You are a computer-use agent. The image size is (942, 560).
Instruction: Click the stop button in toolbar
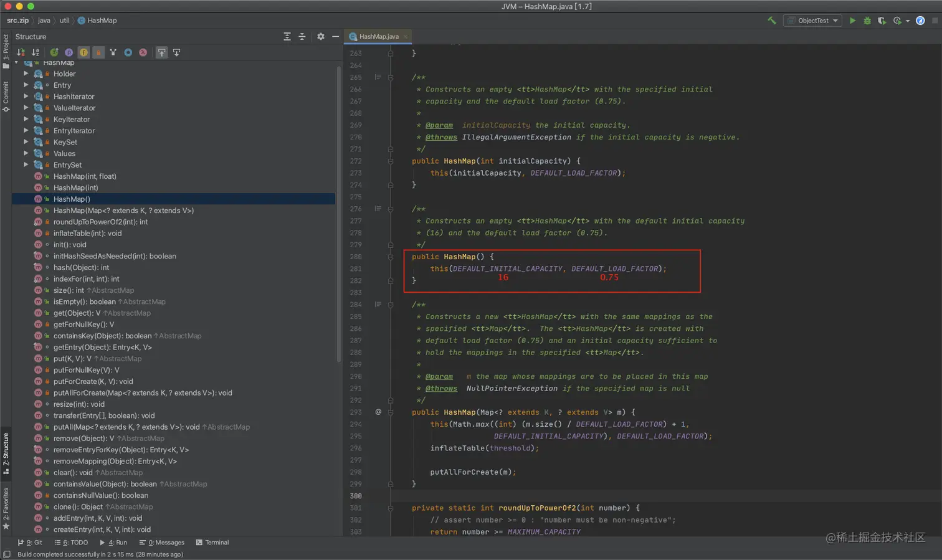pyautogui.click(x=935, y=21)
